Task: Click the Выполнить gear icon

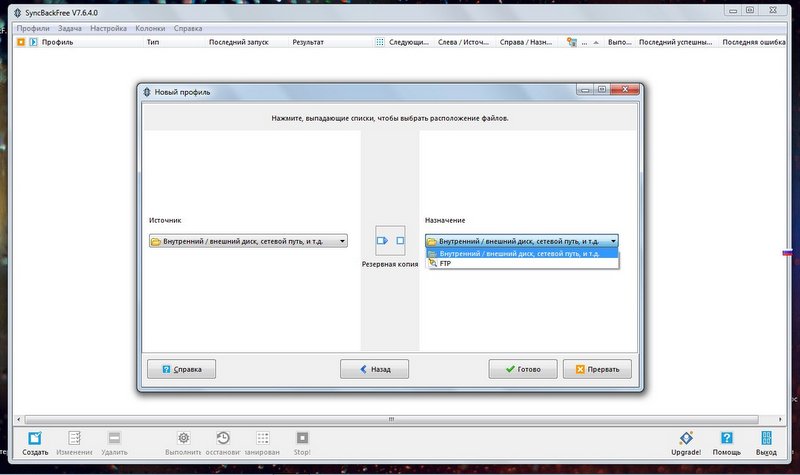Action: 184,438
